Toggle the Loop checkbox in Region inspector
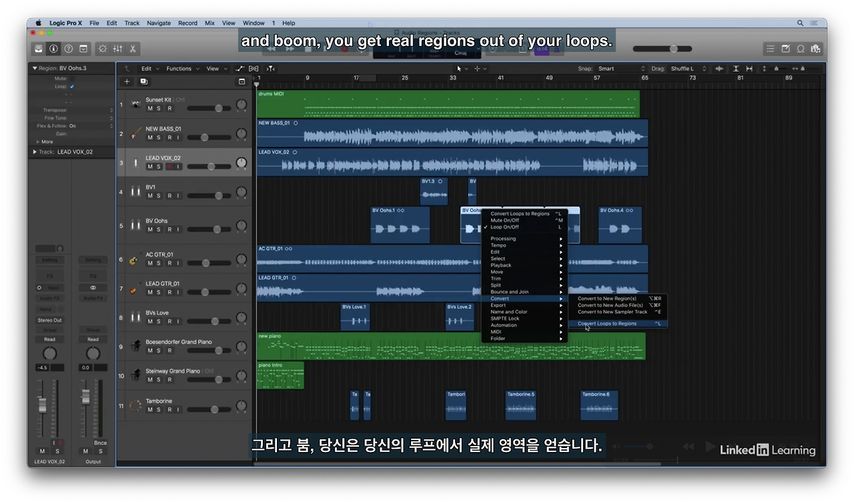Viewport: 854px width, 504px height. 72,86
